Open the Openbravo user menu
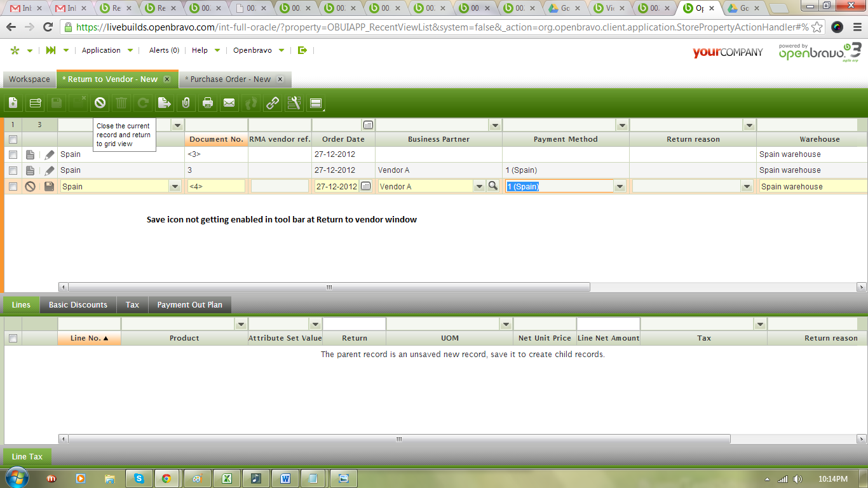This screenshot has height=488, width=868. point(258,50)
